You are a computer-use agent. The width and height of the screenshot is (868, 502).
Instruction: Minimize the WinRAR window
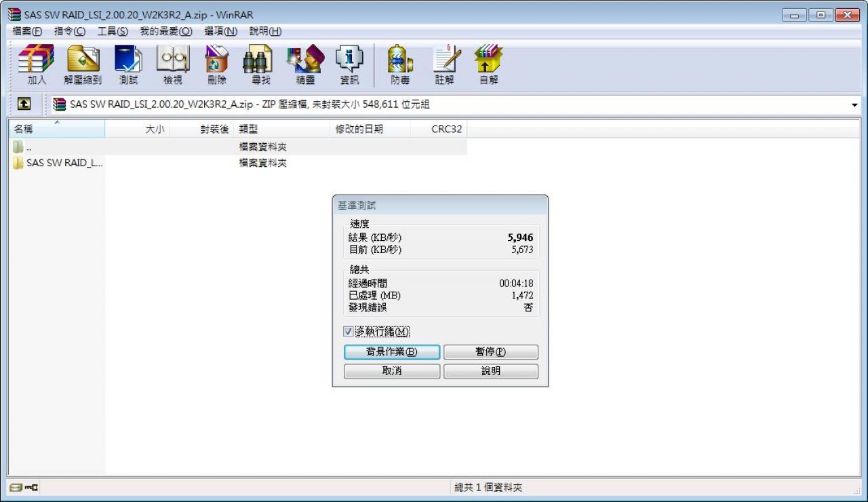(794, 15)
